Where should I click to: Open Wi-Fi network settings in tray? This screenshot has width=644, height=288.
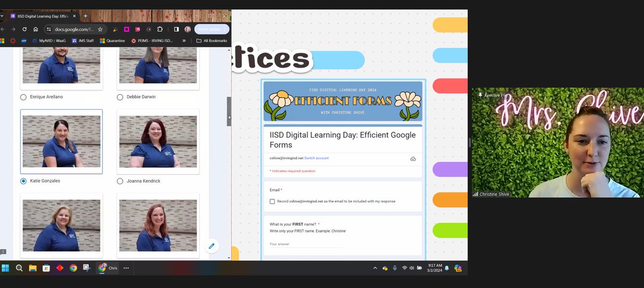coord(404,268)
